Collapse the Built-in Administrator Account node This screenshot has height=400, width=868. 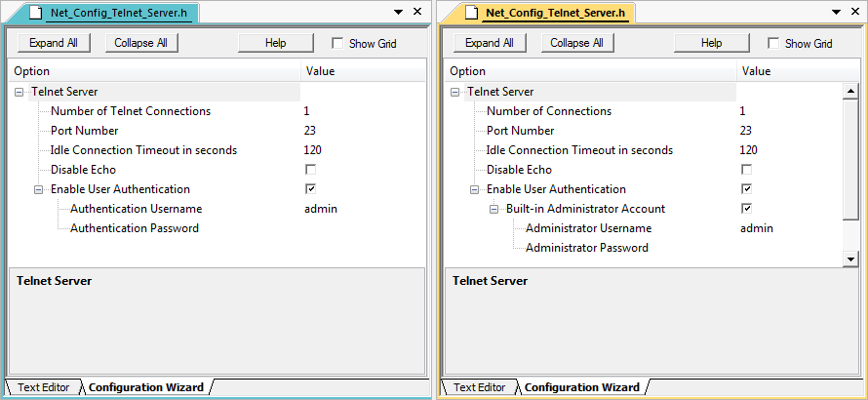493,209
